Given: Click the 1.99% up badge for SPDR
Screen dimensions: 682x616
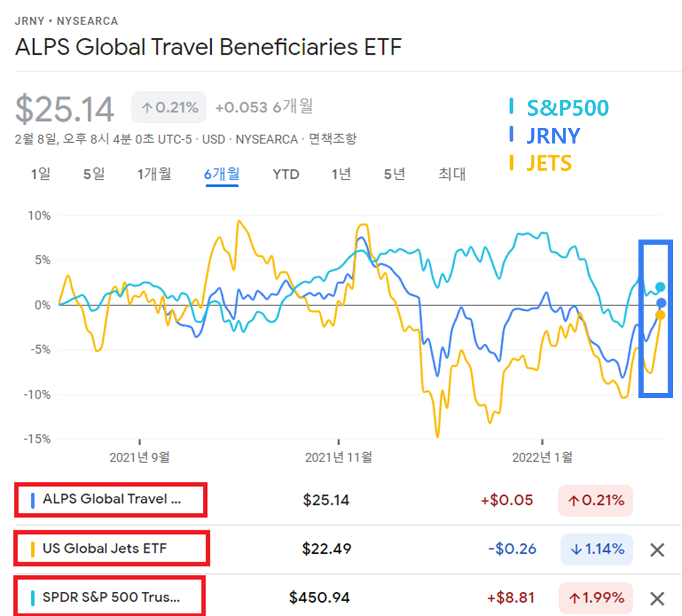Looking at the screenshot, I should 596,598.
